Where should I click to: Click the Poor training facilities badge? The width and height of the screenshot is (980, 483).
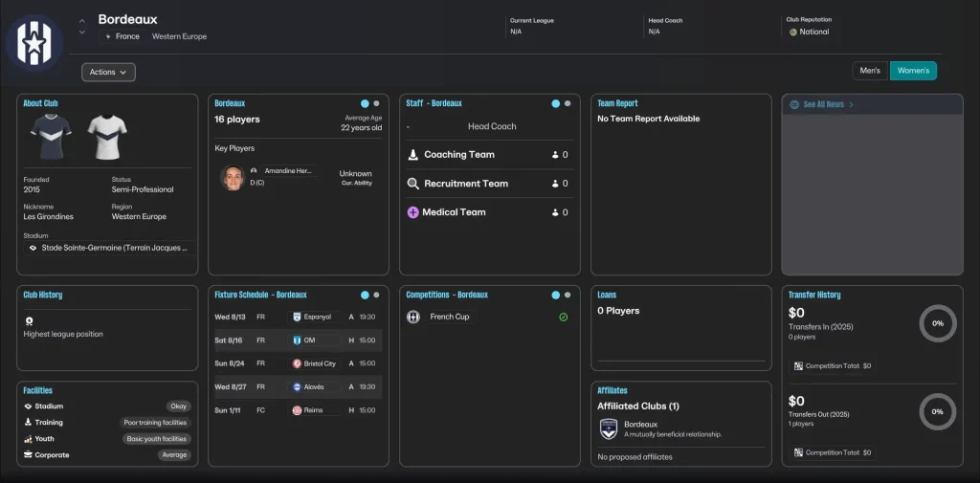[155, 423]
